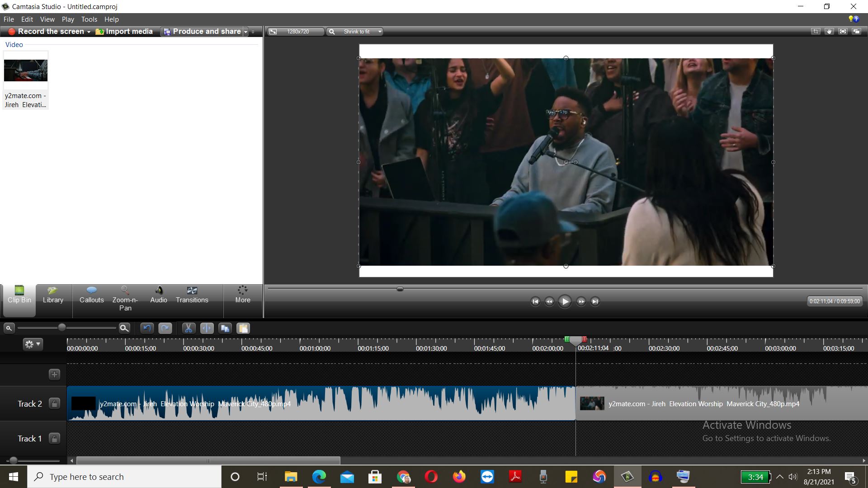Click the rewind button

tap(549, 301)
